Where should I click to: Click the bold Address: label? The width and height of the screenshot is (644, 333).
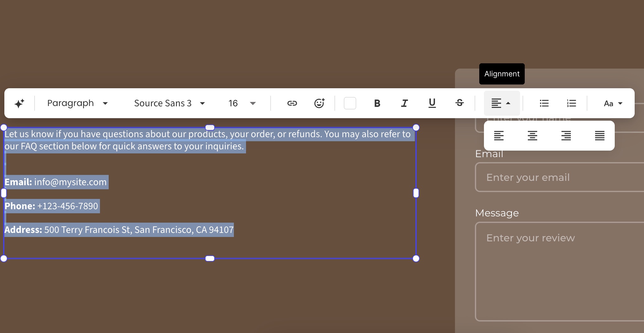coord(23,230)
